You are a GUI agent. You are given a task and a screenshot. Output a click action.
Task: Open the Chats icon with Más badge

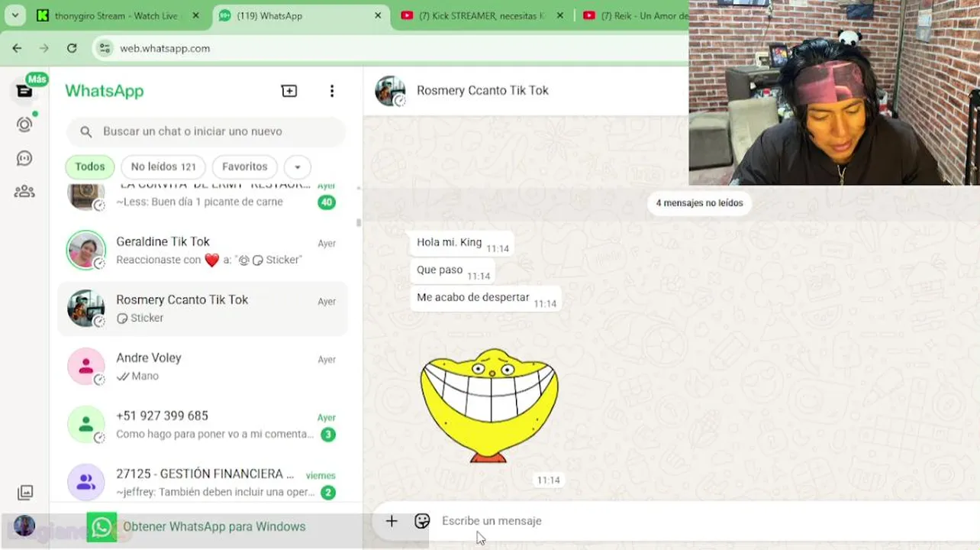tap(24, 91)
